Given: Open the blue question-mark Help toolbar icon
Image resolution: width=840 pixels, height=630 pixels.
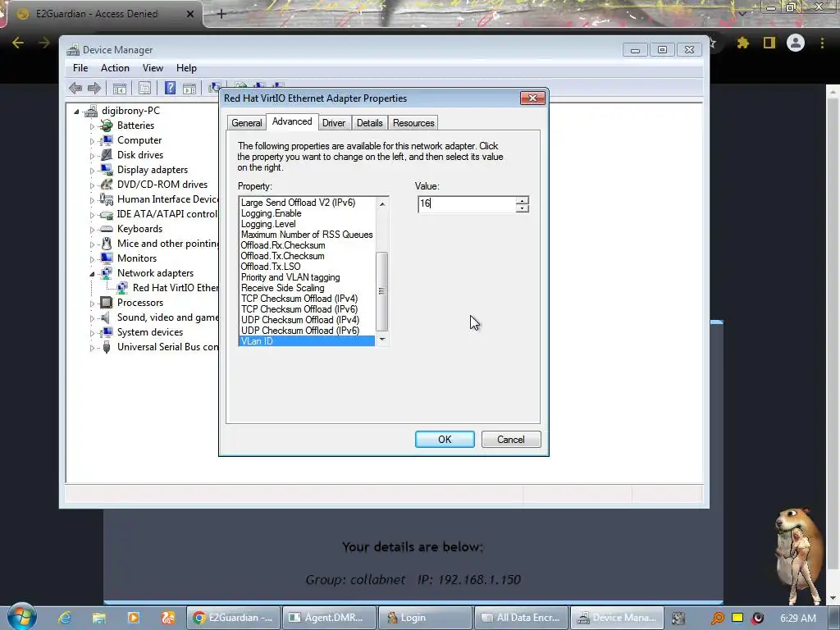Looking at the screenshot, I should (170, 88).
